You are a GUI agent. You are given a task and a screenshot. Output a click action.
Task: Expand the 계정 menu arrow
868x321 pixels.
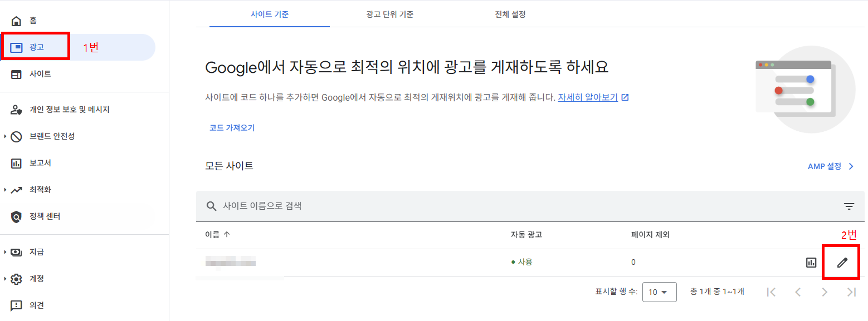click(x=5, y=279)
